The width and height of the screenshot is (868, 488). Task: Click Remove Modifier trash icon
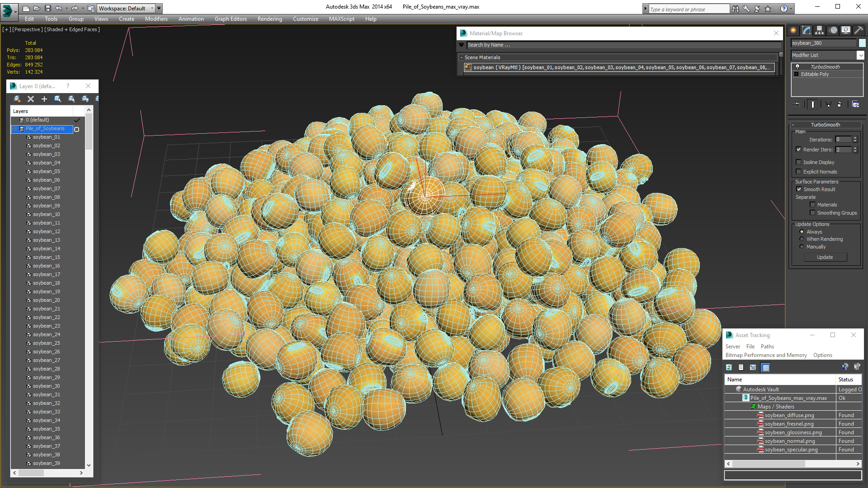(840, 104)
